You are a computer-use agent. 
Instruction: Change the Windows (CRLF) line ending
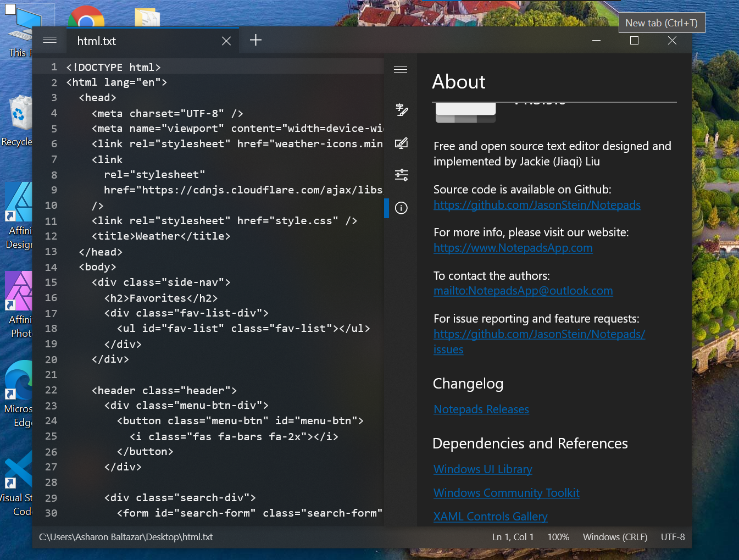(x=615, y=537)
